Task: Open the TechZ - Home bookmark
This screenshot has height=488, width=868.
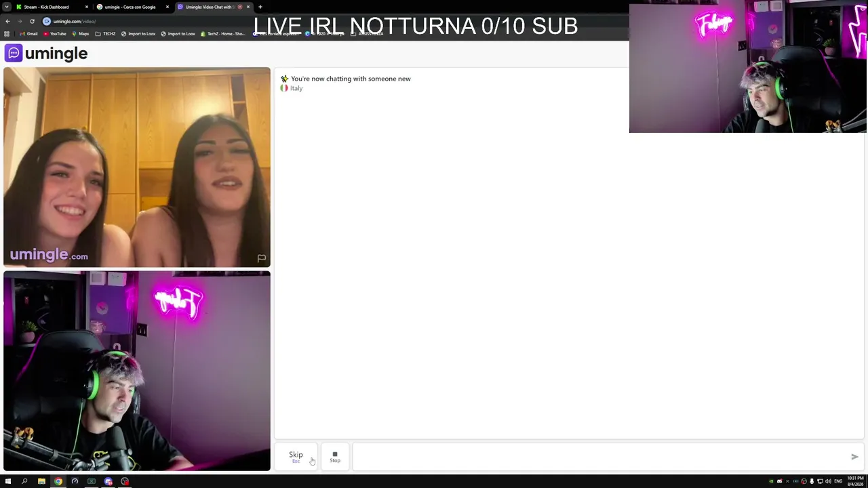Action: tap(222, 34)
